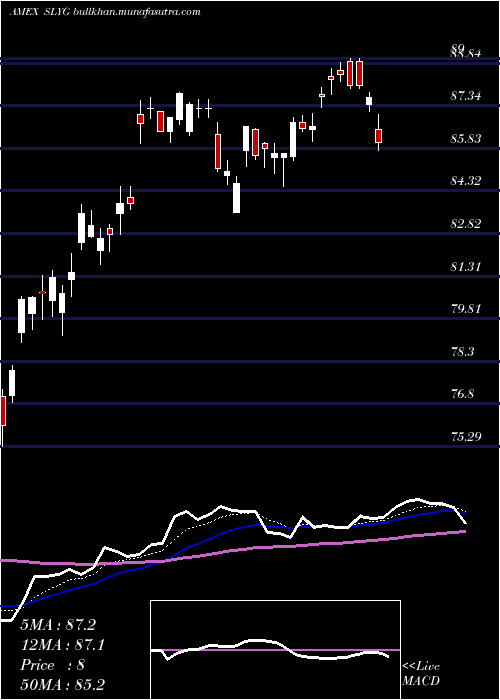500x700 pixels.
Task: Click the 78.3 price level label
Action: (462, 351)
